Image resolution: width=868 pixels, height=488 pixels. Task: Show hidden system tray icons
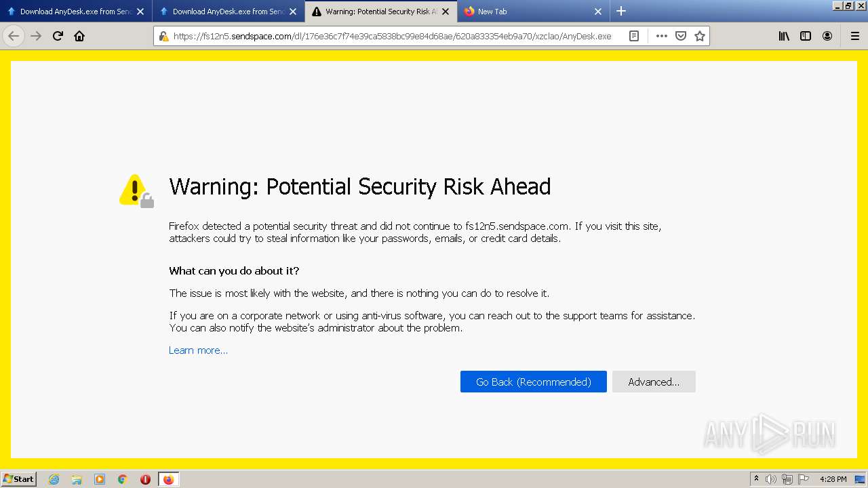757,479
